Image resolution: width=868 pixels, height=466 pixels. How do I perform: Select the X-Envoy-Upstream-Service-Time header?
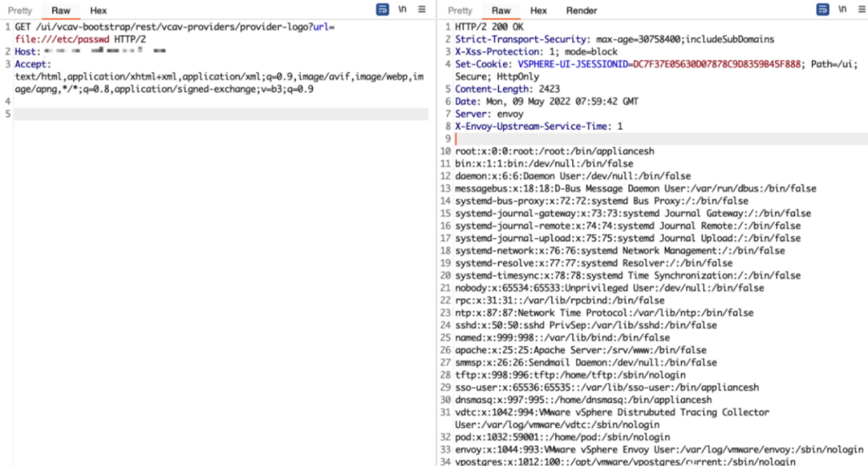point(539,126)
